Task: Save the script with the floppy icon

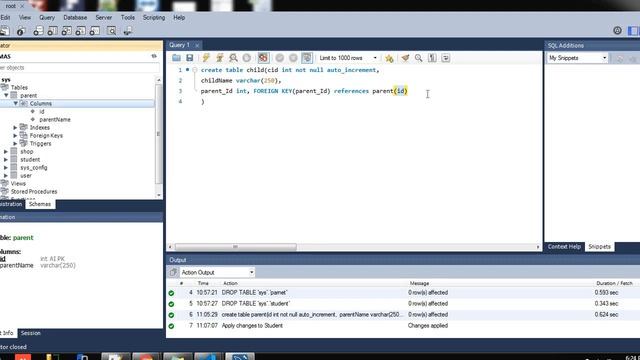Action: [x=190, y=58]
